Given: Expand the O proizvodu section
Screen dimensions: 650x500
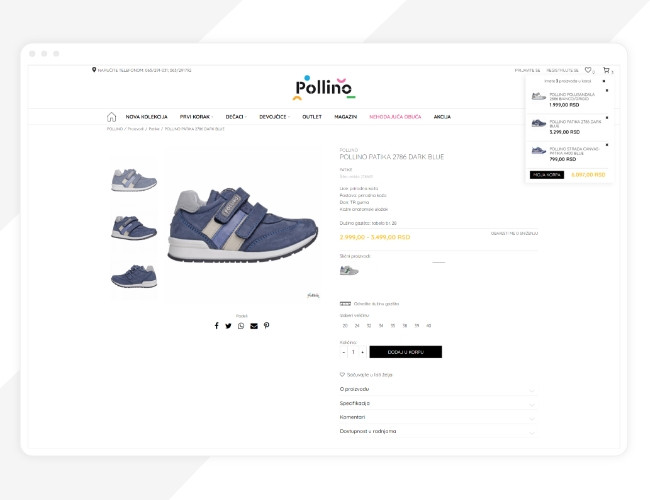Looking at the screenshot, I should point(438,389).
